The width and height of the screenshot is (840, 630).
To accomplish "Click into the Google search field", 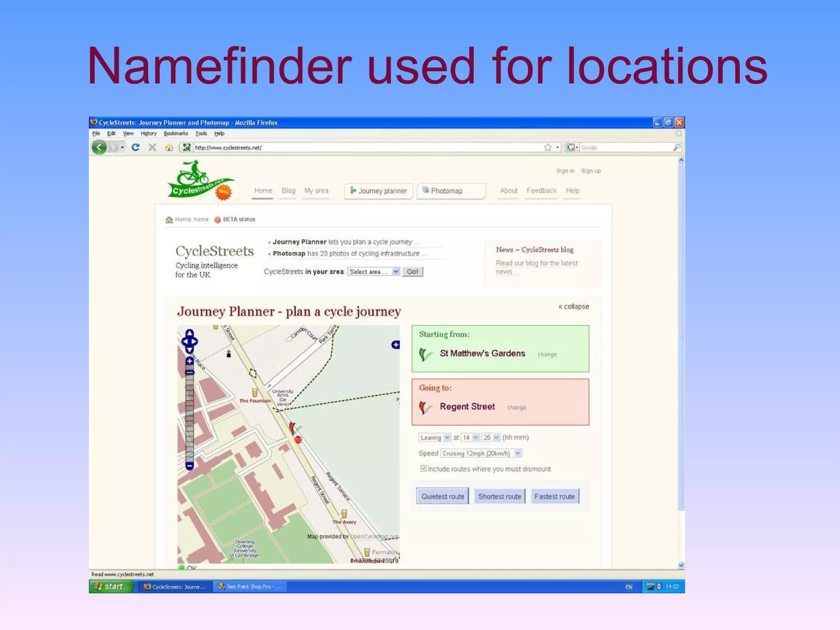I will click(625, 147).
